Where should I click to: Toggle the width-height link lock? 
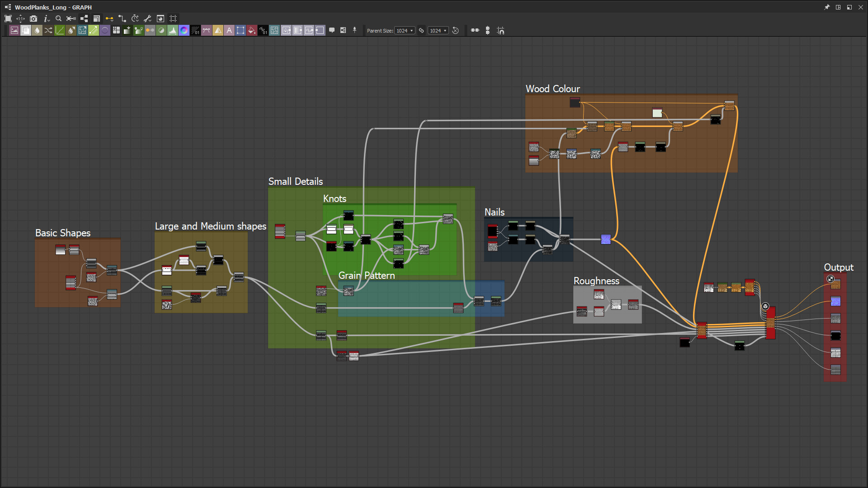[x=421, y=30]
